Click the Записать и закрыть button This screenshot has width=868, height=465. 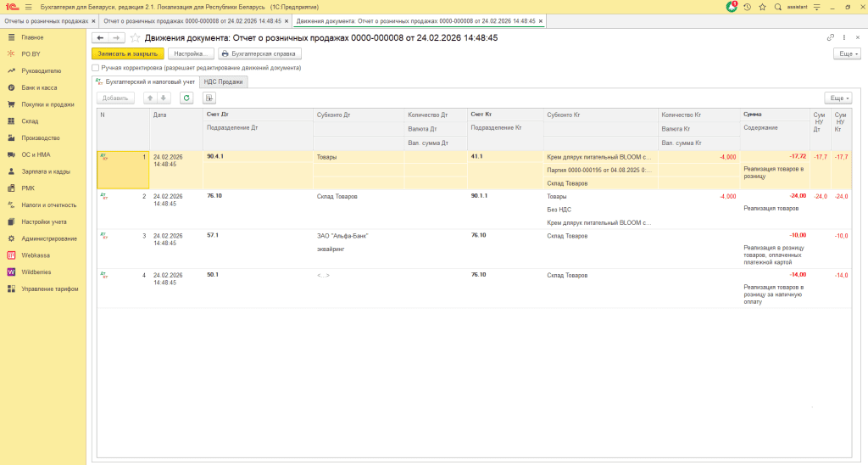coord(126,53)
